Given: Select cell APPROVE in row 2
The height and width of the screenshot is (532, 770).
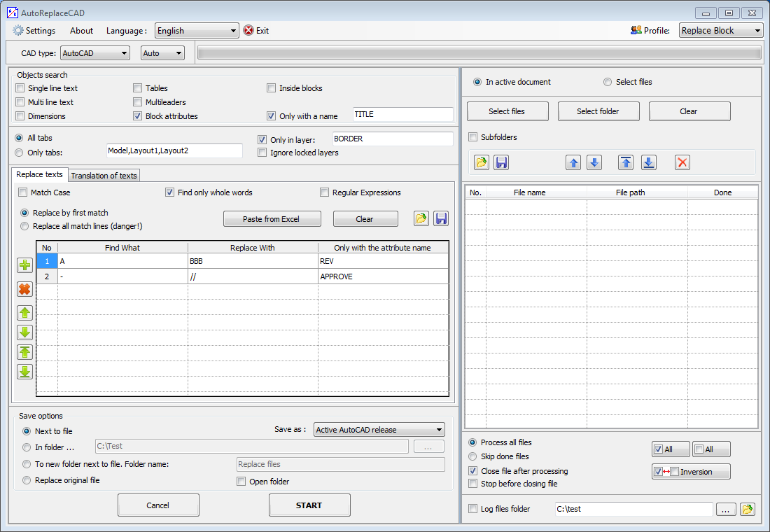Looking at the screenshot, I should 383,276.
